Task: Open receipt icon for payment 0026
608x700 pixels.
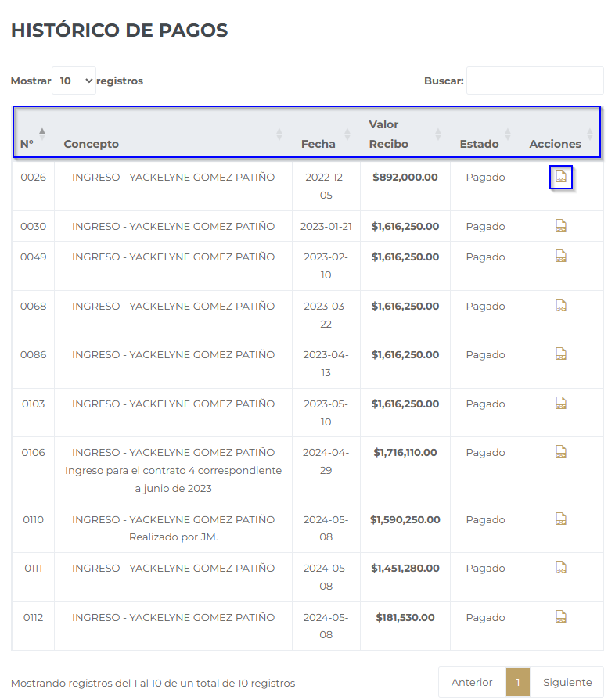Action: coord(560,178)
